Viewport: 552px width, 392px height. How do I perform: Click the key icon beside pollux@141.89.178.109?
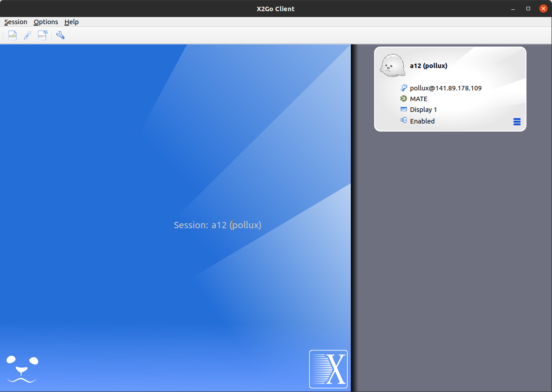(x=404, y=88)
